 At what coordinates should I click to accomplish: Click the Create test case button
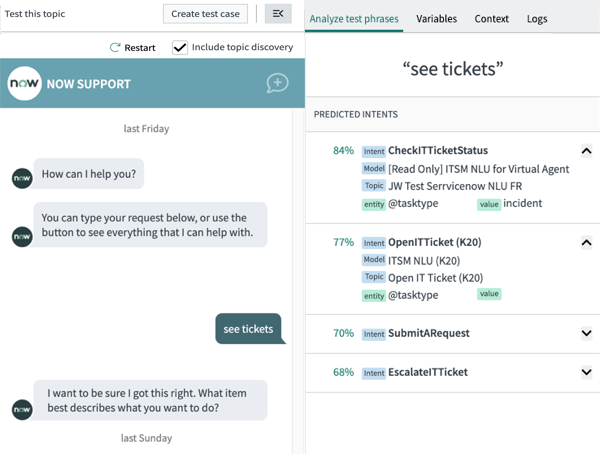pyautogui.click(x=205, y=14)
